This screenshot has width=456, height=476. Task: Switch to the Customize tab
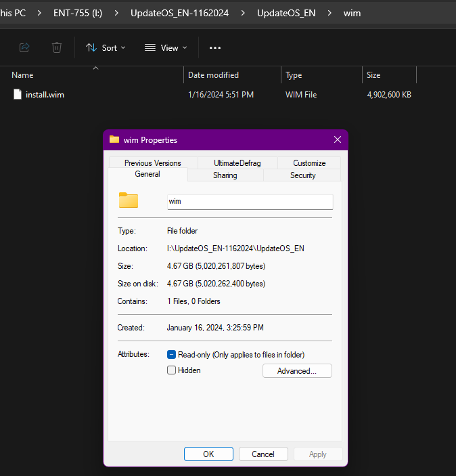309,163
